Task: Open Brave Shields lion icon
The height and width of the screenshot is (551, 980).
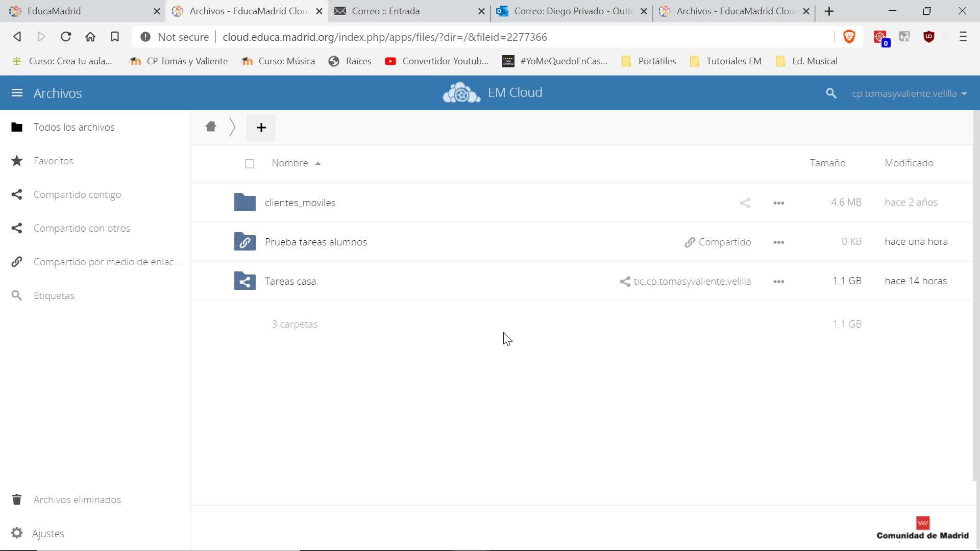Action: pos(849,36)
